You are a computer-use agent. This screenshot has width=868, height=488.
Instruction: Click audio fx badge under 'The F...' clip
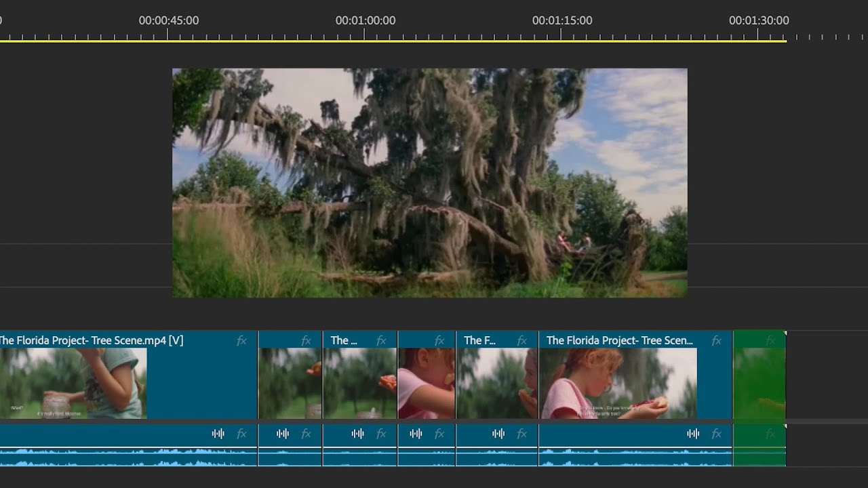point(521,434)
